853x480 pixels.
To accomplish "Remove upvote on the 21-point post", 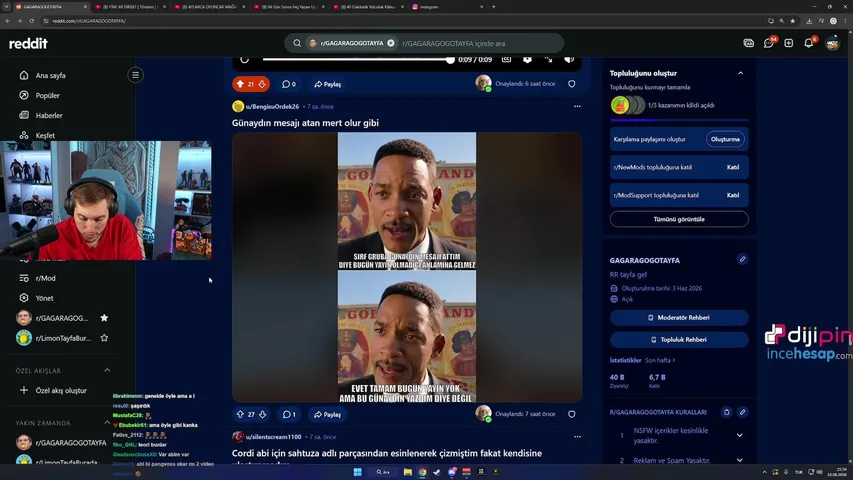I will (x=240, y=84).
